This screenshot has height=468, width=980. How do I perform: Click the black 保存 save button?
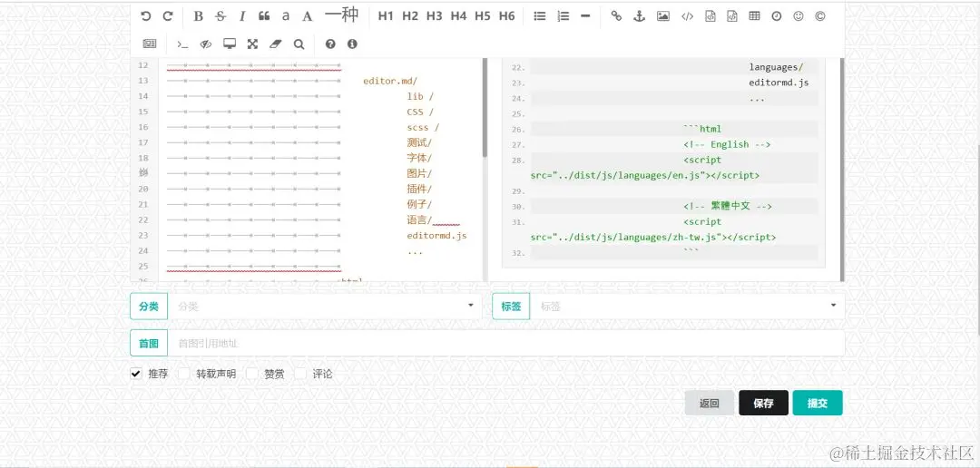pos(763,403)
